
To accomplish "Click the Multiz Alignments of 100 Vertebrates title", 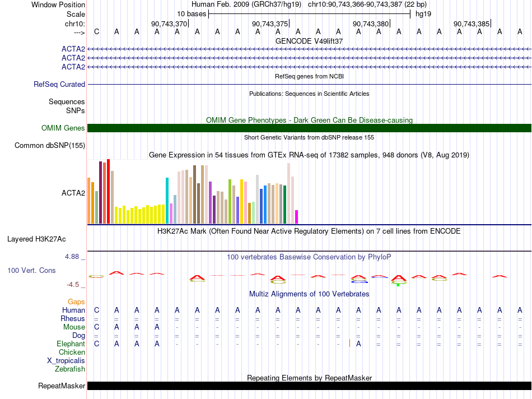I will (x=309, y=294).
